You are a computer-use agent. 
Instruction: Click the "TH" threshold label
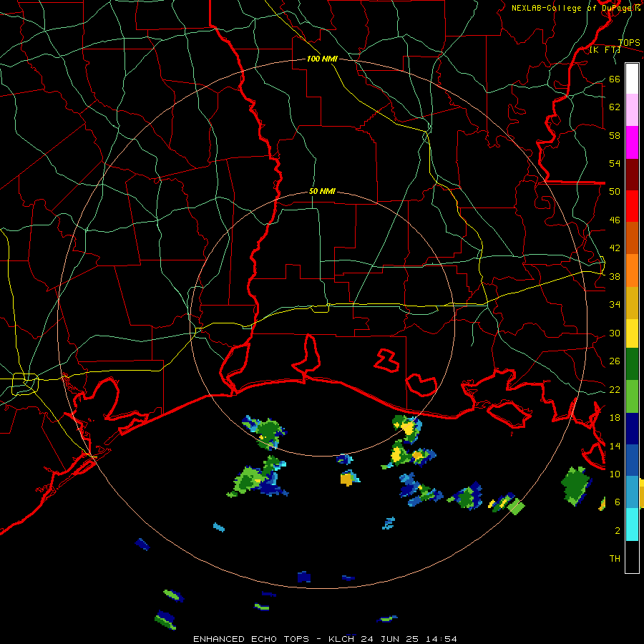click(x=615, y=559)
